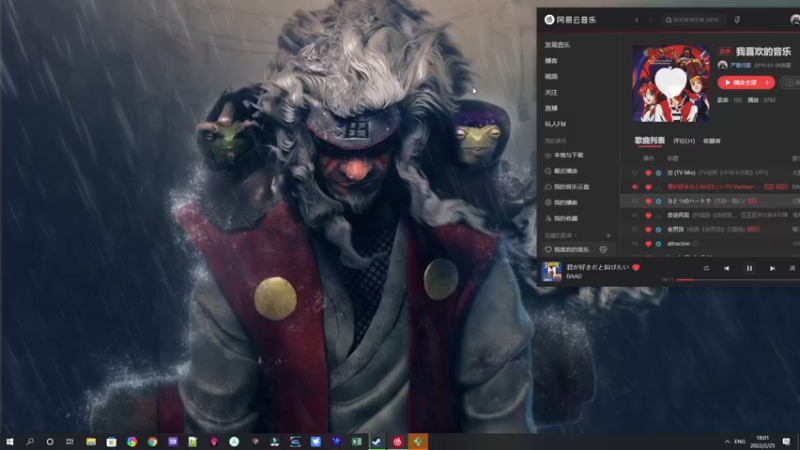Click the playlist cover art thumbnail

pyautogui.click(x=671, y=83)
